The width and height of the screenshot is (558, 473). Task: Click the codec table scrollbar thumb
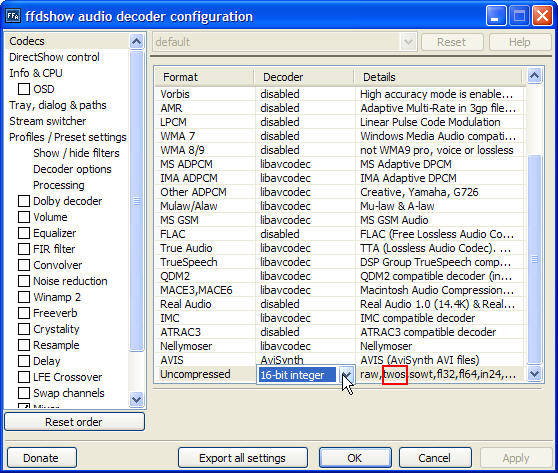pyautogui.click(x=535, y=260)
